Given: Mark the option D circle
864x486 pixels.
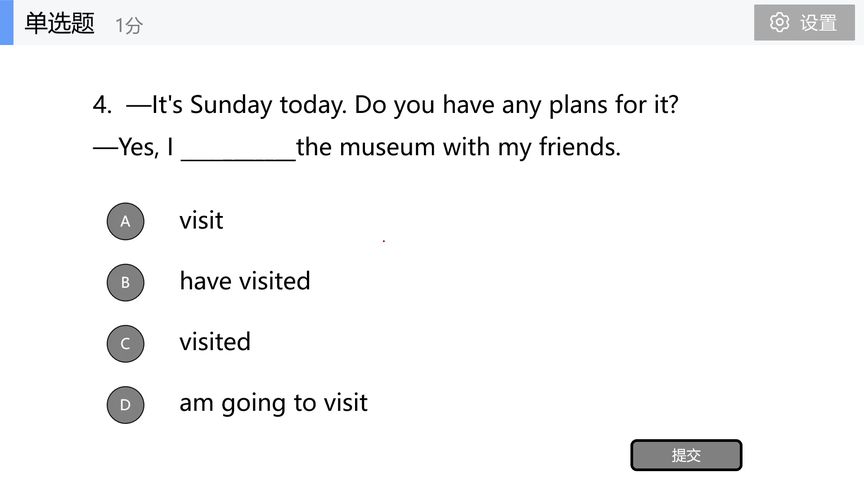Looking at the screenshot, I should (x=125, y=404).
